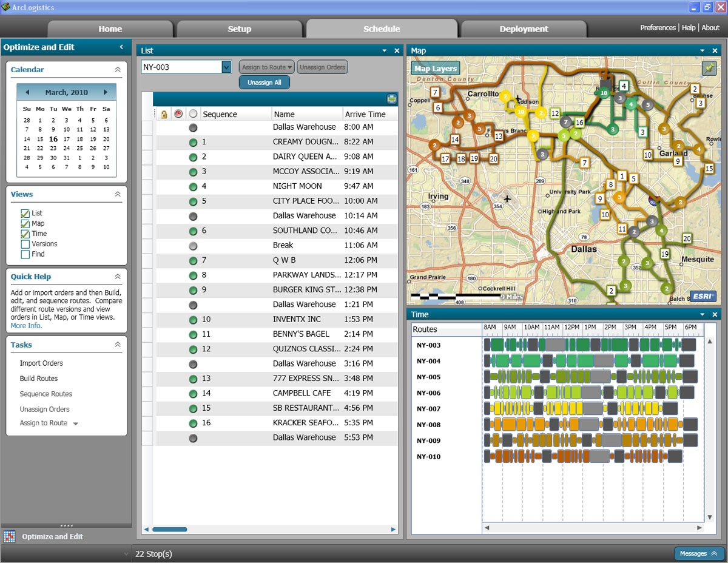Enable the Find view checkbox
Viewport: 728px width, 563px height.
coord(25,254)
